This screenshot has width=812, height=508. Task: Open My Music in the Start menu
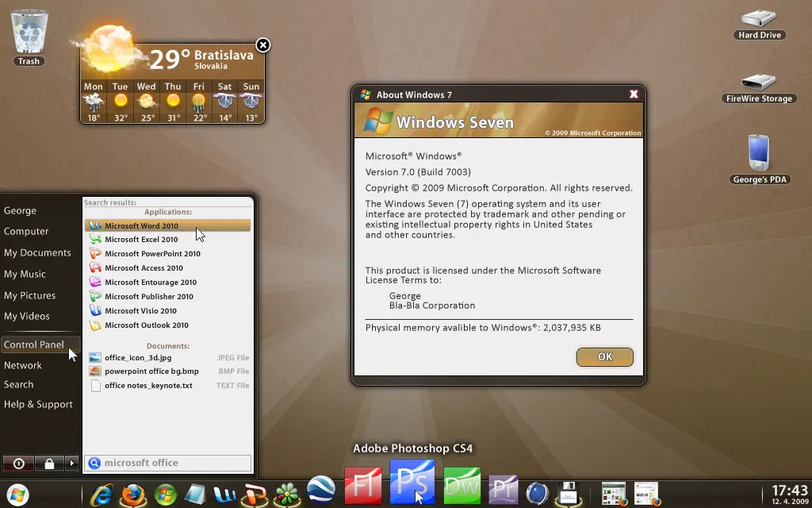click(25, 274)
